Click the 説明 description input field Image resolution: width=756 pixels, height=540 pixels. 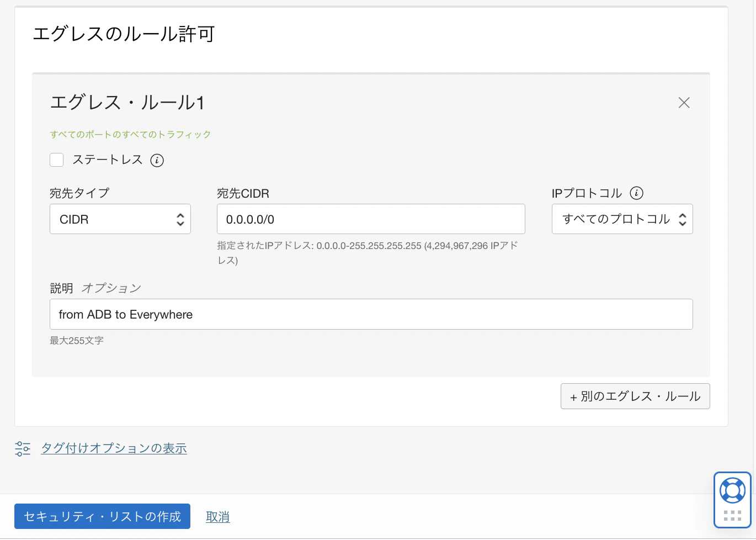371,314
